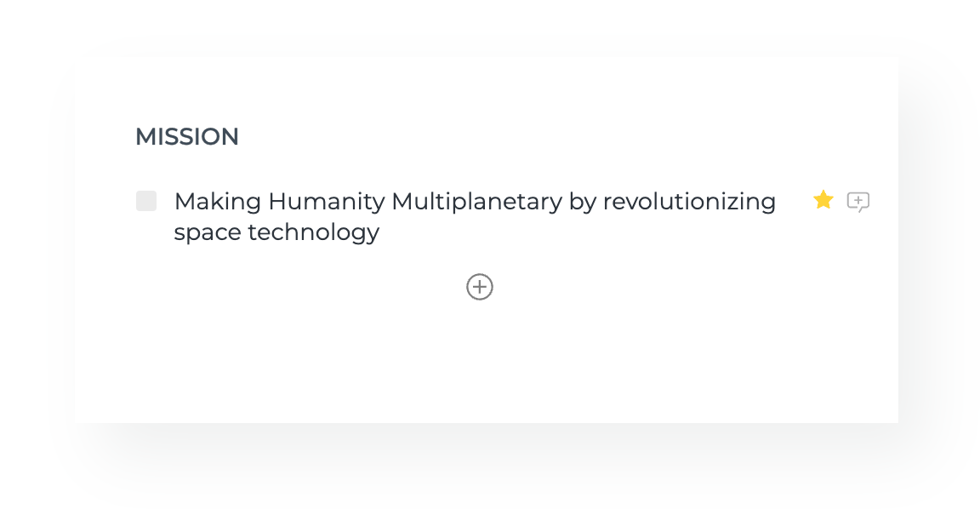The width and height of the screenshot is (980, 509).
Task: Place cursor on the word "revolutionizing"
Action: click(689, 202)
